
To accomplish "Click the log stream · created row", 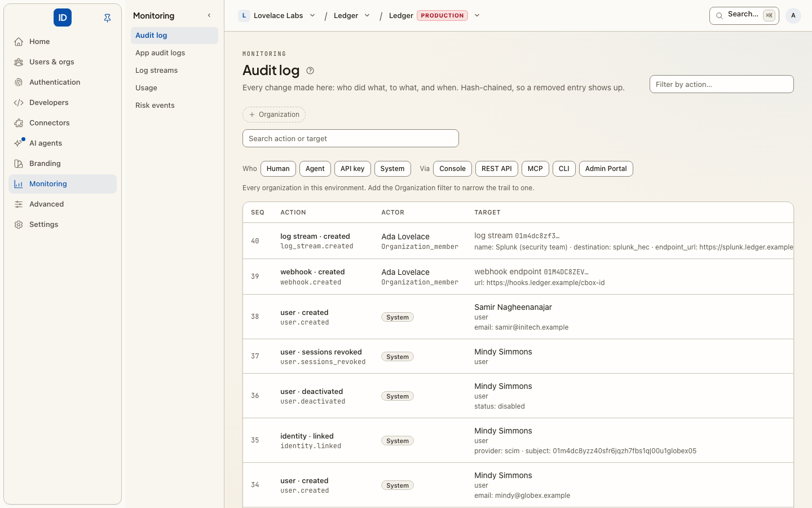I will tap(518, 241).
